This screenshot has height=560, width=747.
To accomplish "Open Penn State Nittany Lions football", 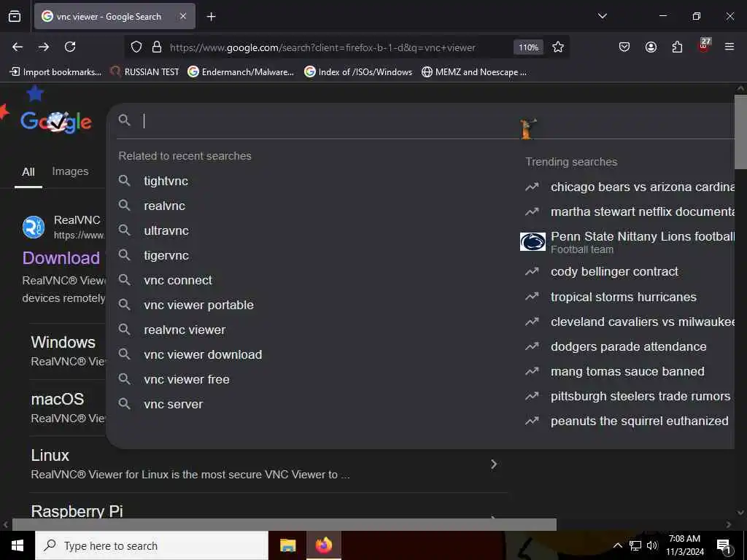I will 642,241.
